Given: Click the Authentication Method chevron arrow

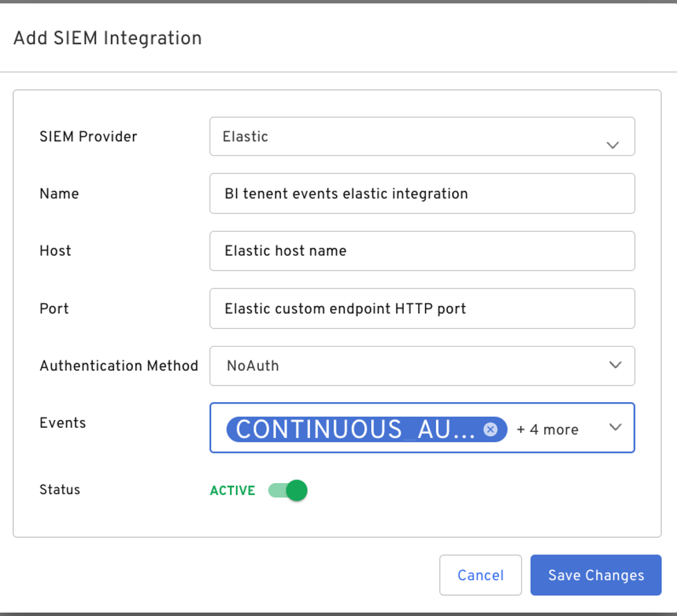Looking at the screenshot, I should pos(615,365).
